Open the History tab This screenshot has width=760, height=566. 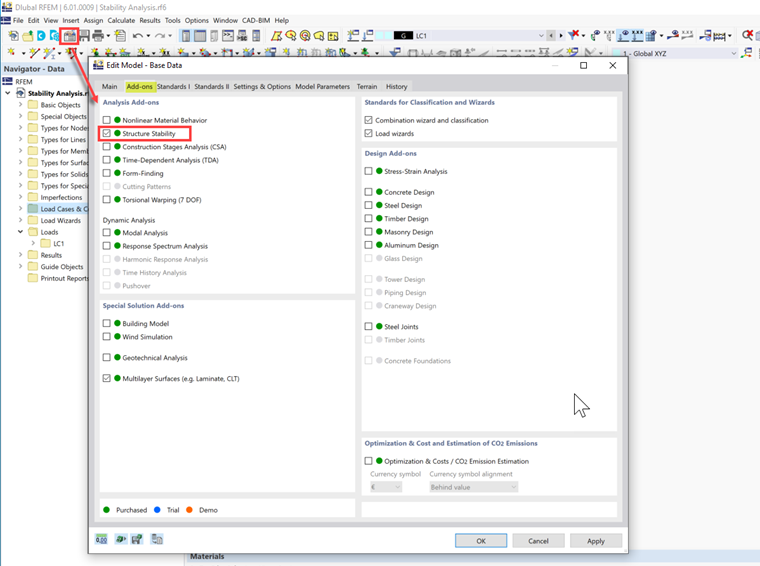[396, 86]
